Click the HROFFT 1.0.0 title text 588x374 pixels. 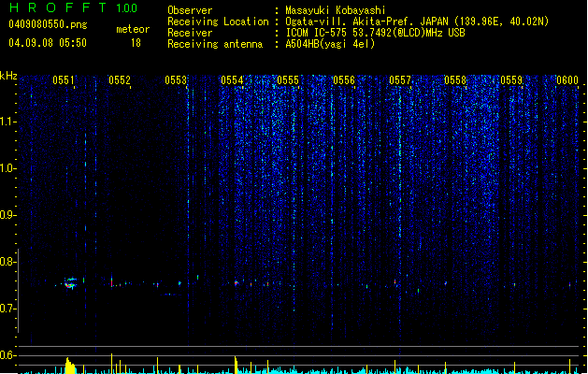pos(74,7)
